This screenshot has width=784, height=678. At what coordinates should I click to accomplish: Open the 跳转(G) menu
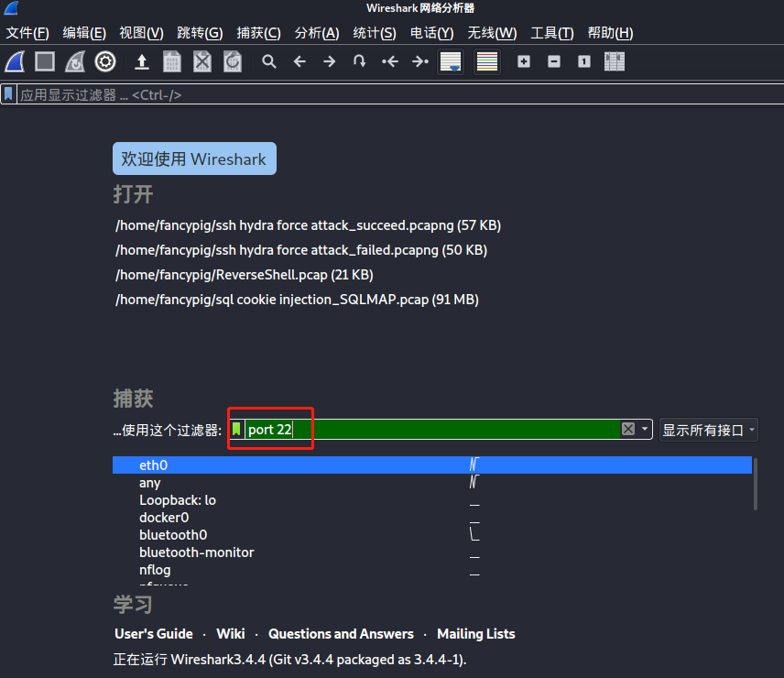click(x=200, y=33)
